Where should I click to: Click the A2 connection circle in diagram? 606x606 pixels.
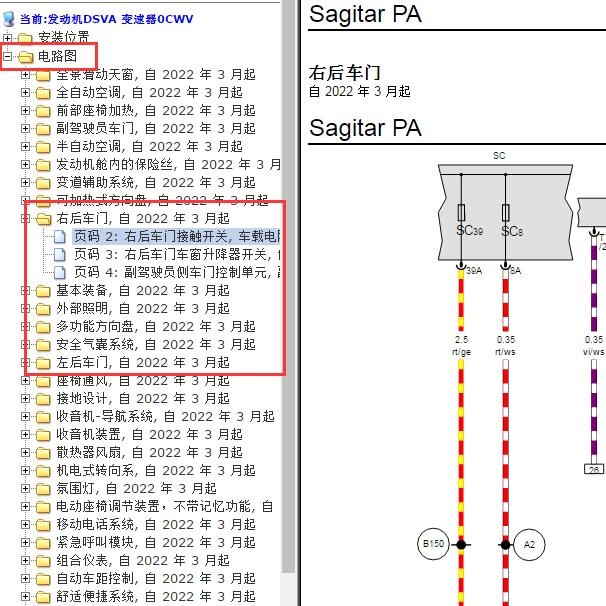pyautogui.click(x=529, y=545)
